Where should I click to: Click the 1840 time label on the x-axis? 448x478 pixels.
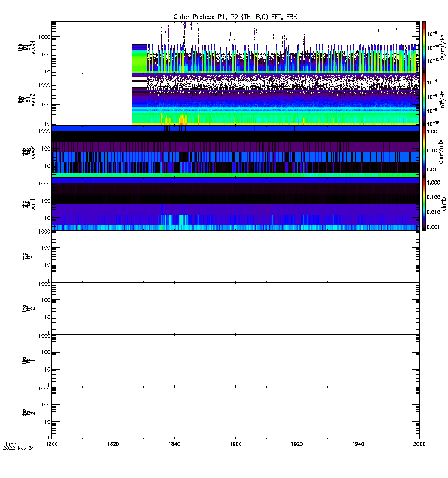[174, 444]
